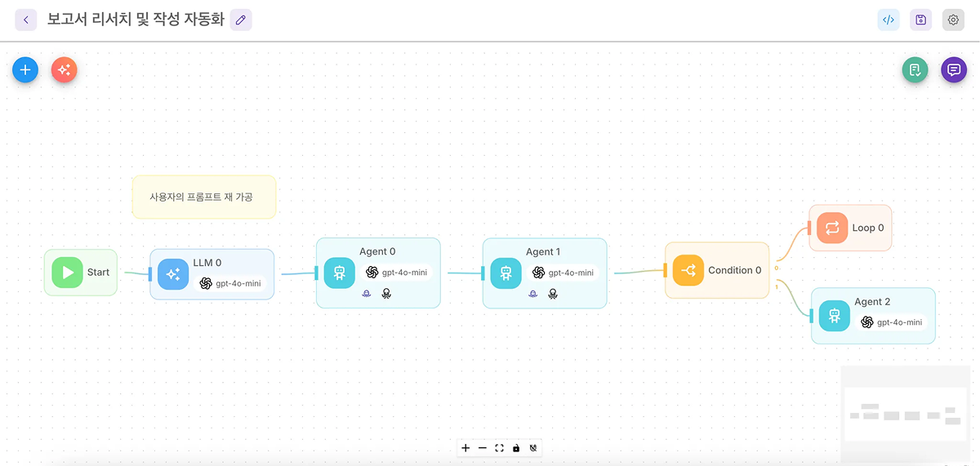Open the settings gear in the header
980x466 pixels.
[x=953, y=20]
